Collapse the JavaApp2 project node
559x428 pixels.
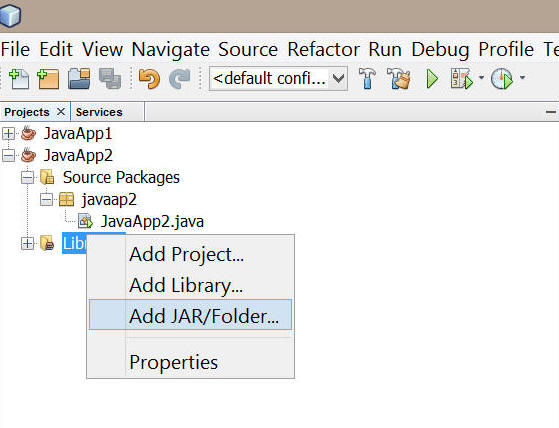8,156
